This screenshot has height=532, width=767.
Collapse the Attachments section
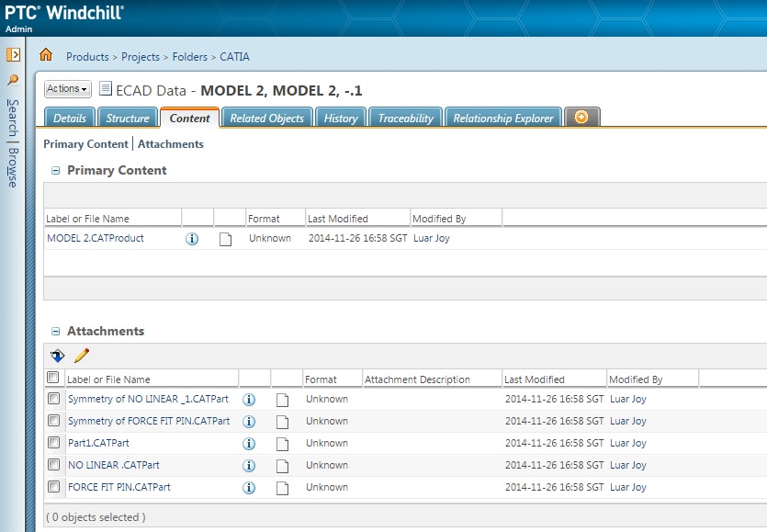56,332
